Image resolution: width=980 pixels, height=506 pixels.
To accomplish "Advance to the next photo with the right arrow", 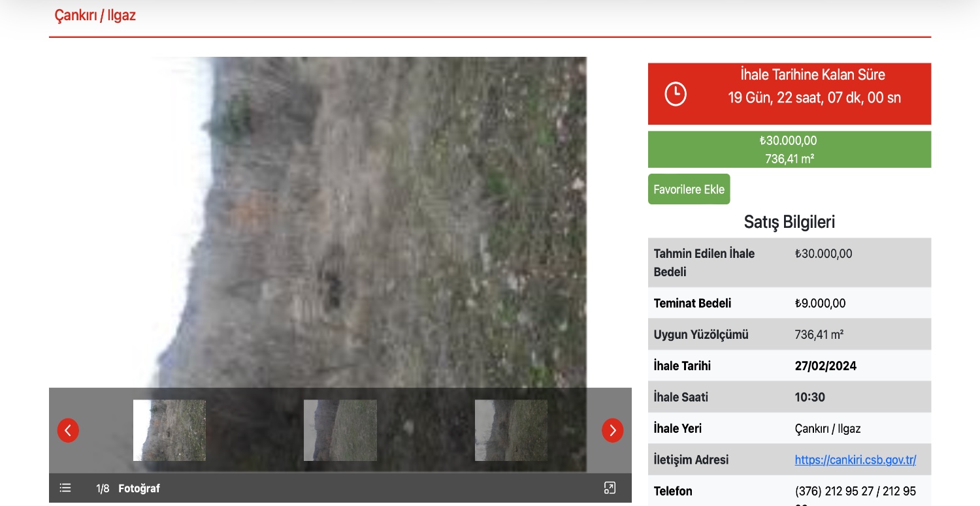I will (x=612, y=430).
